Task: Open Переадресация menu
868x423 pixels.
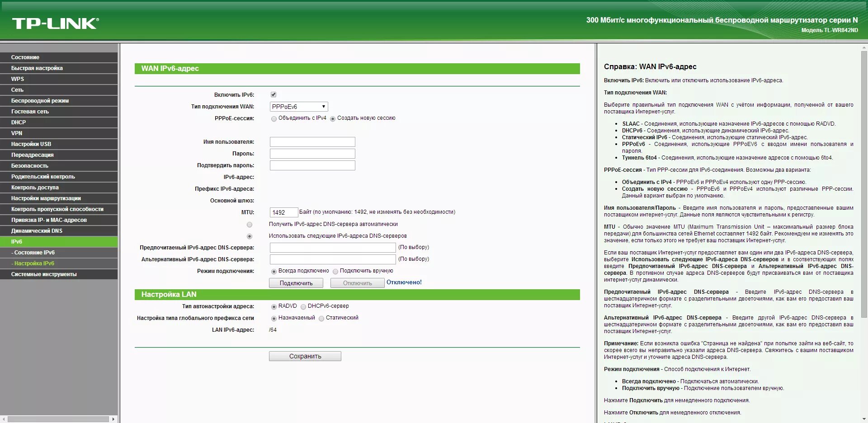Action: click(59, 155)
